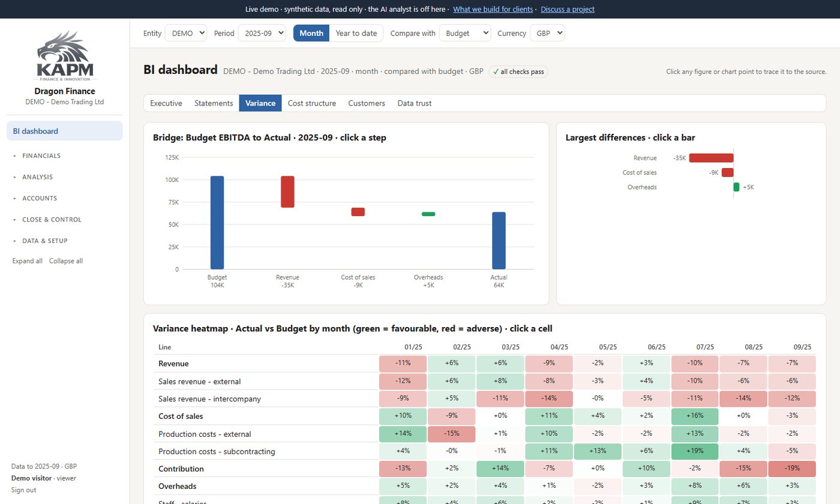Click the green Overheads bridge step
Image resolution: width=840 pixels, height=504 pixels.
428,214
